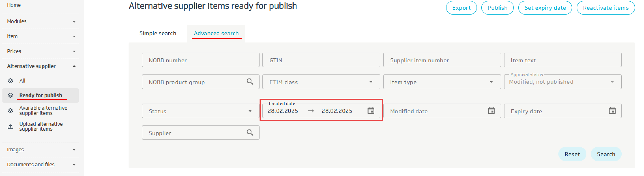This screenshot has width=644, height=176.
Task: Click the NOBB product group search icon
Action: [x=250, y=82]
